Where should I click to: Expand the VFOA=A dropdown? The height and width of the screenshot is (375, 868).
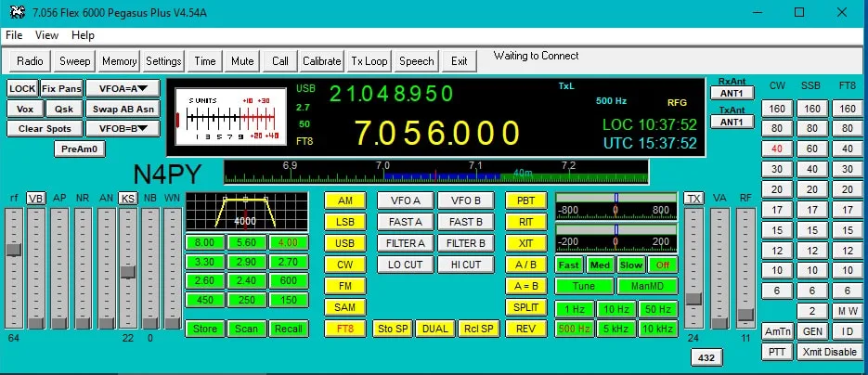tap(123, 88)
